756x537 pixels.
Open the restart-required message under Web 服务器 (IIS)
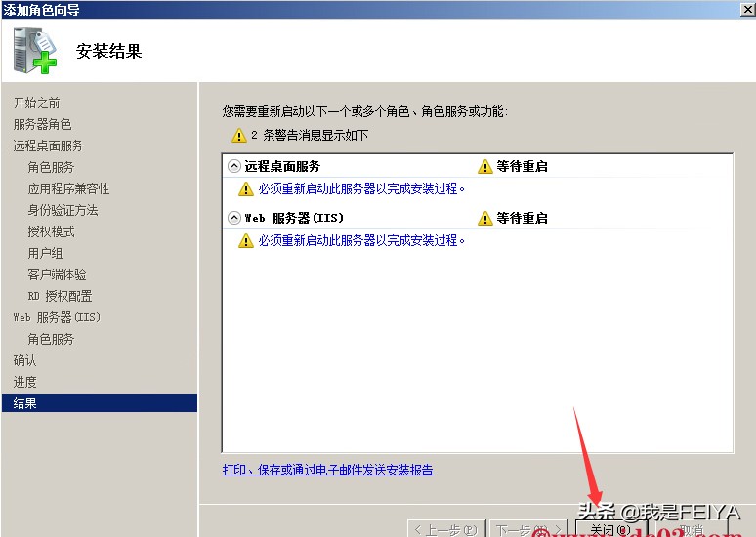pyautogui.click(x=361, y=240)
